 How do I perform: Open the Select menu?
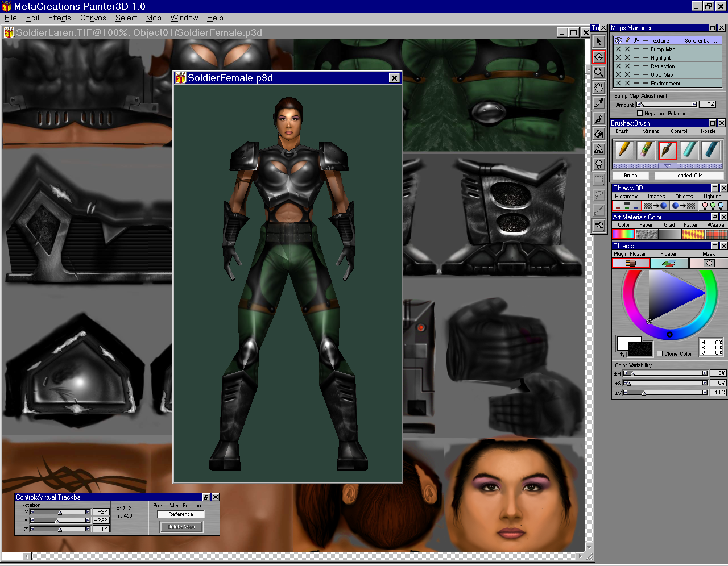coord(126,18)
